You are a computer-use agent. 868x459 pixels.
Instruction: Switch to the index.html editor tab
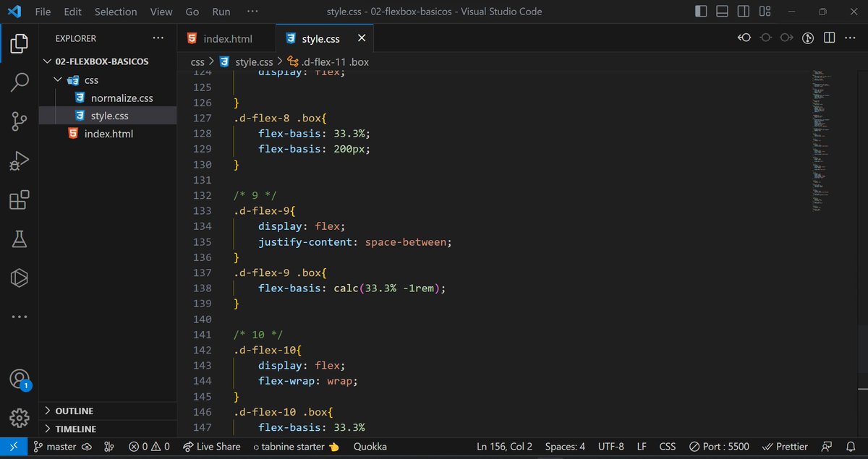(x=226, y=38)
